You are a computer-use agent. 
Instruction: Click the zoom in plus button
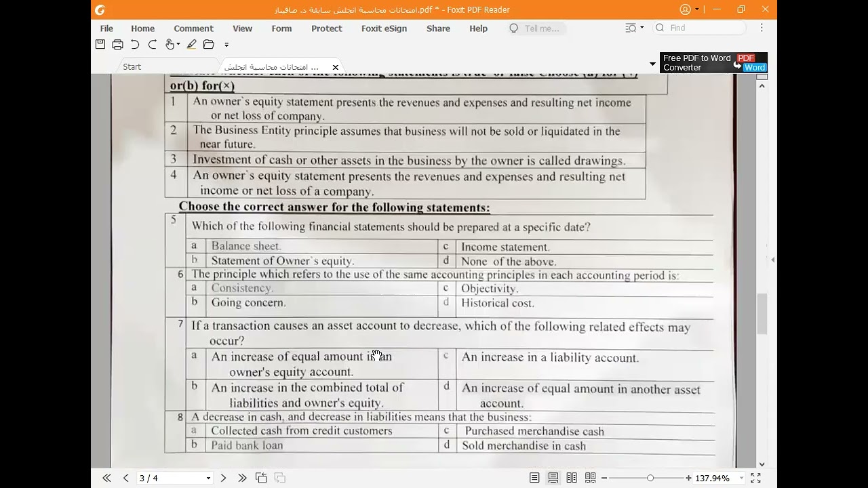click(689, 478)
